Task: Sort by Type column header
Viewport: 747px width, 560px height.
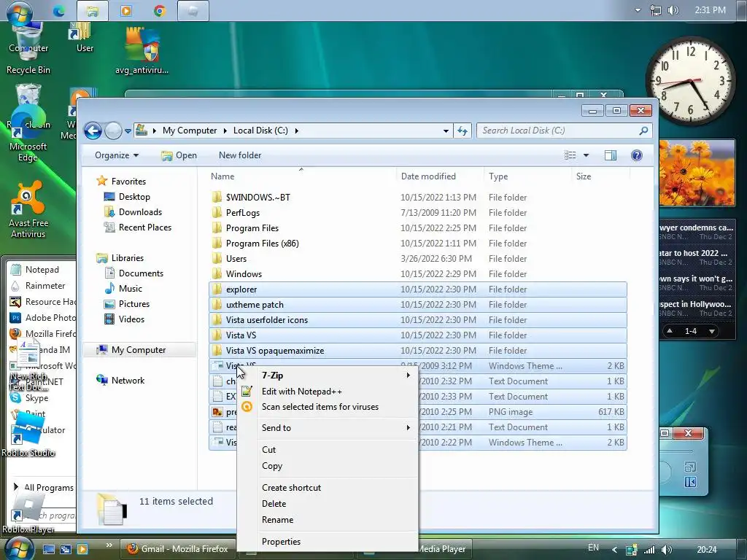Action: point(498,176)
